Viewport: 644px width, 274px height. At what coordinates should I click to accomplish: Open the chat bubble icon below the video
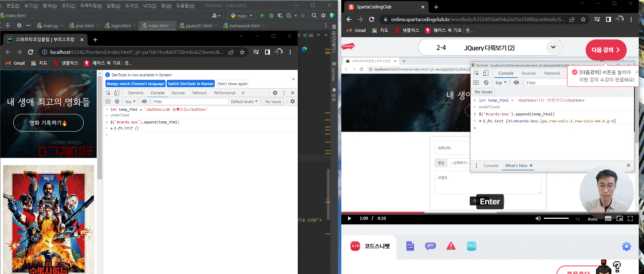tap(430, 246)
